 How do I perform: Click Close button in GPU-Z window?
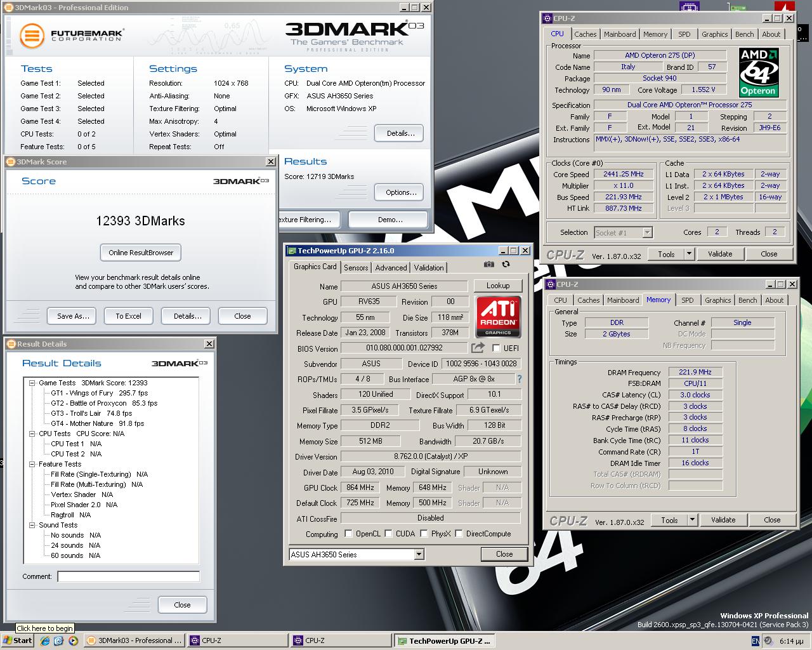(x=504, y=554)
